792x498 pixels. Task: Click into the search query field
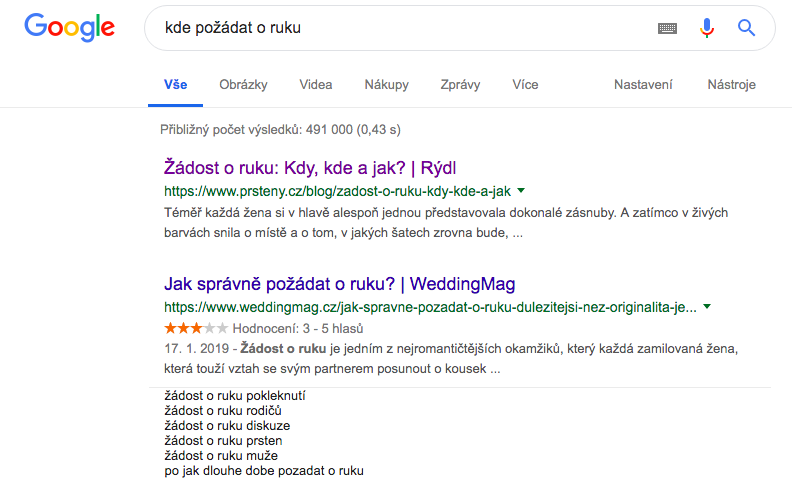(404, 28)
